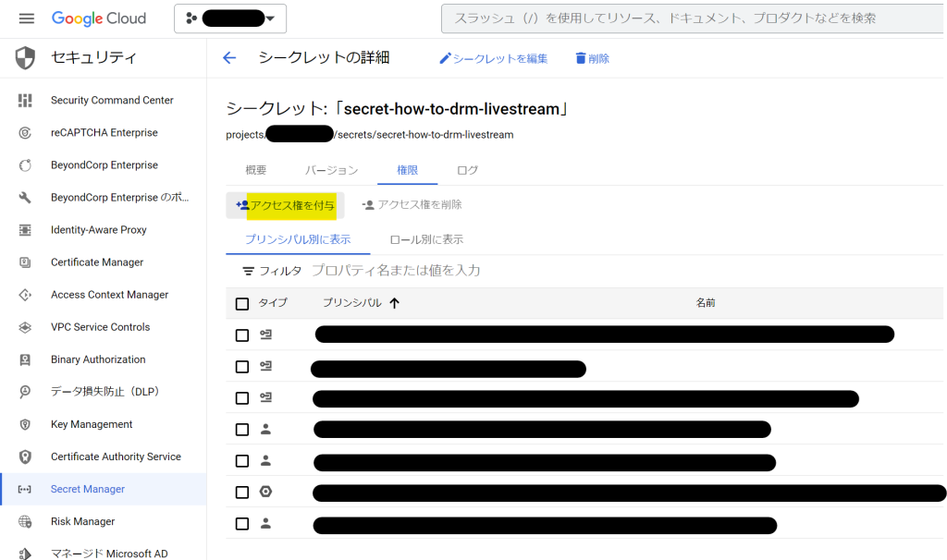
Task: Click the Identity-Aware Proxy icon
Action: 25,230
